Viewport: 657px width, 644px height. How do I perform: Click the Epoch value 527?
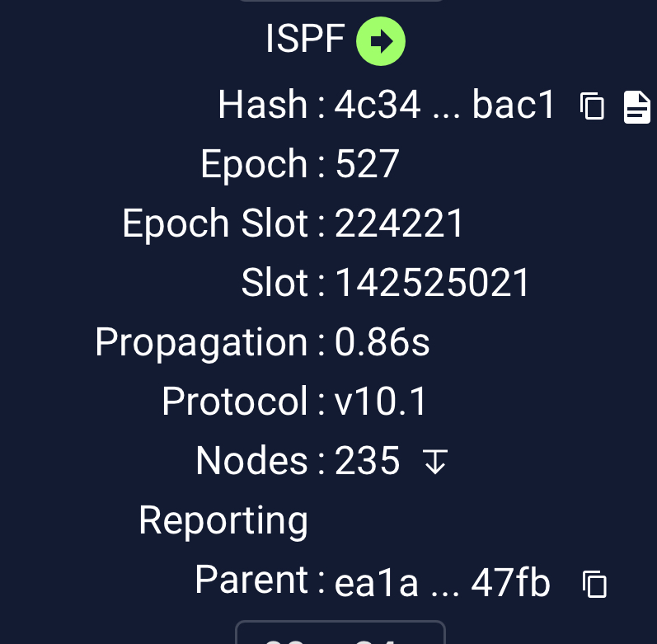367,165
